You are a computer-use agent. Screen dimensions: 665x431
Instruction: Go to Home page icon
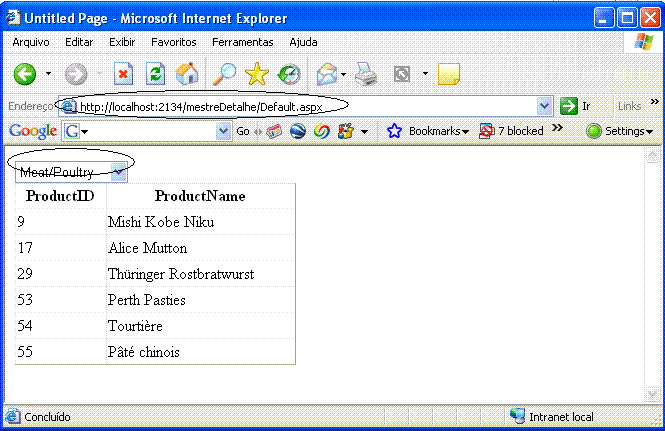[187, 74]
